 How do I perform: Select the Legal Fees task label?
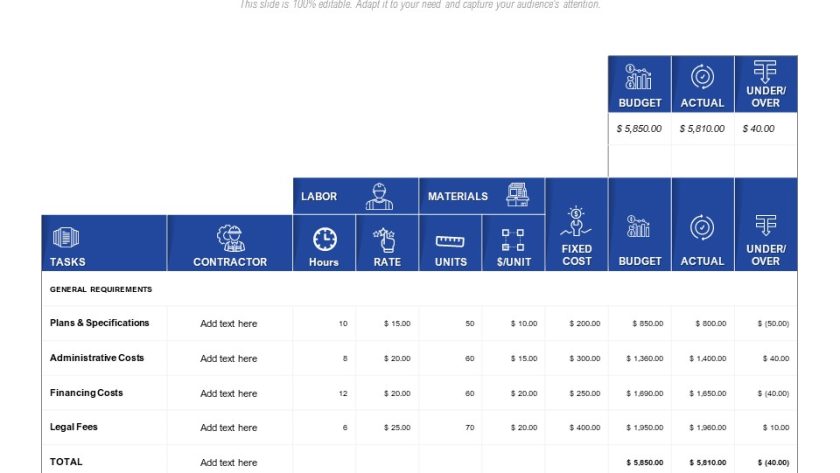coord(73,427)
